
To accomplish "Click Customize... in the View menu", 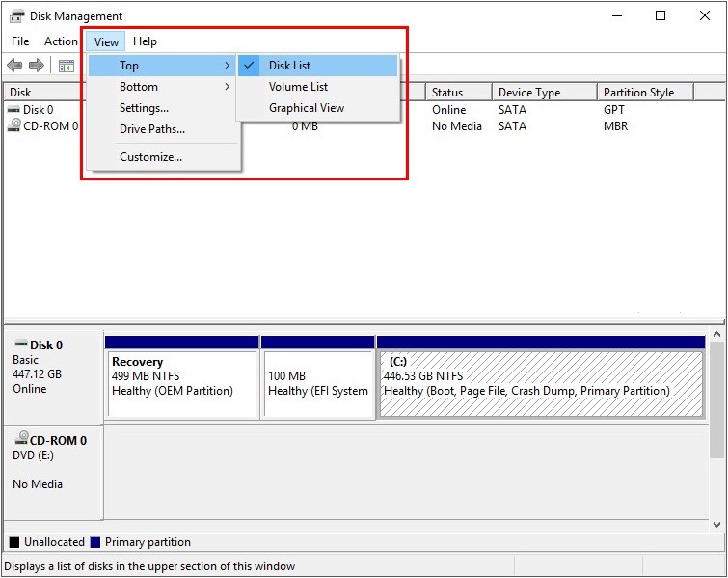I will click(x=150, y=157).
